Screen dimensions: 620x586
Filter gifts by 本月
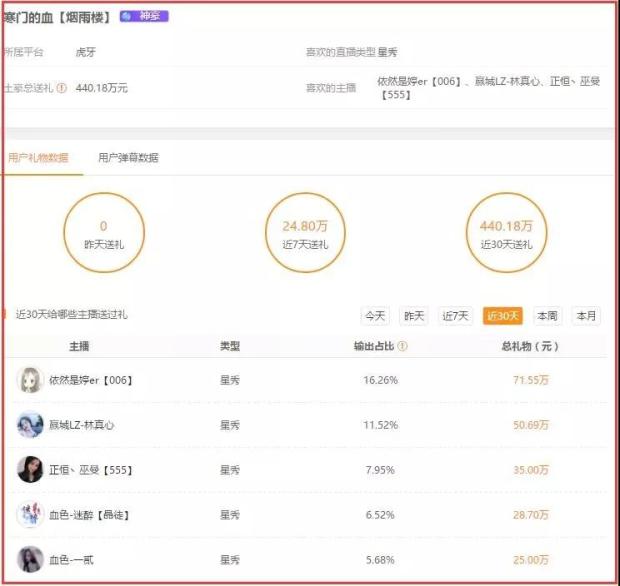[x=586, y=316]
